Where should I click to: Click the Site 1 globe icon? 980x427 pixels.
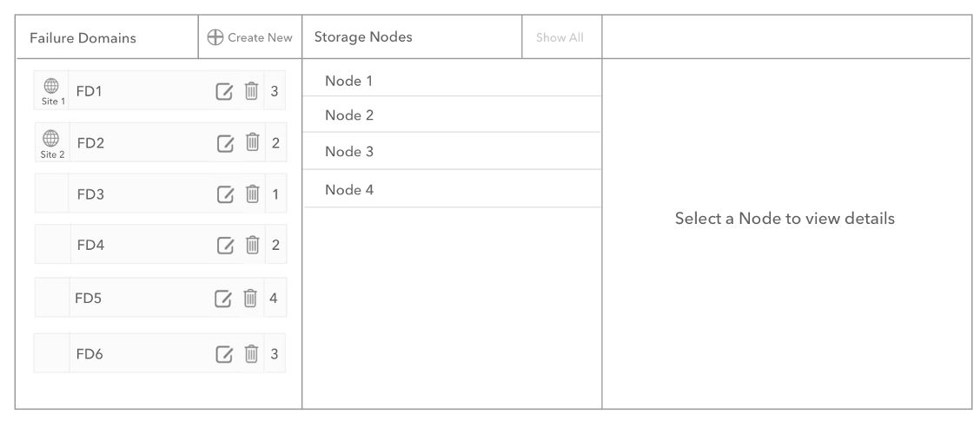pyautogui.click(x=51, y=86)
